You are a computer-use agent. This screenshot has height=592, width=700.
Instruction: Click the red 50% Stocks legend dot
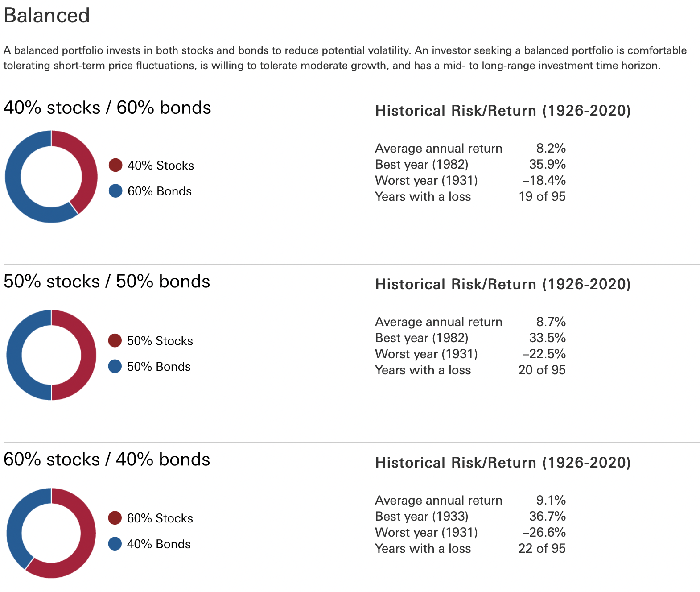click(x=115, y=340)
